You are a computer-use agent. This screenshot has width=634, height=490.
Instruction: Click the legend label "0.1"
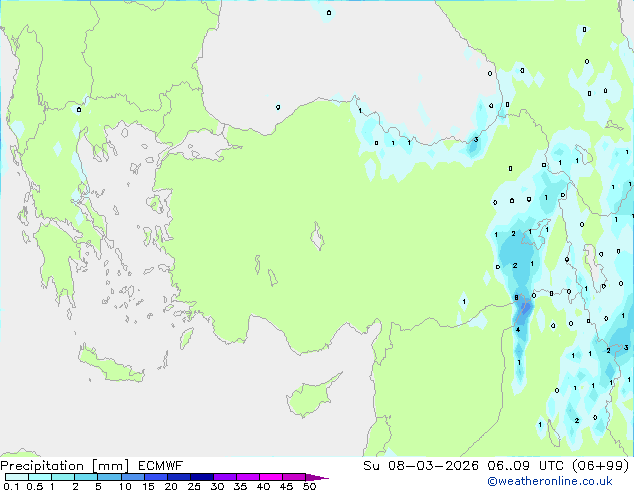[x=11, y=486]
